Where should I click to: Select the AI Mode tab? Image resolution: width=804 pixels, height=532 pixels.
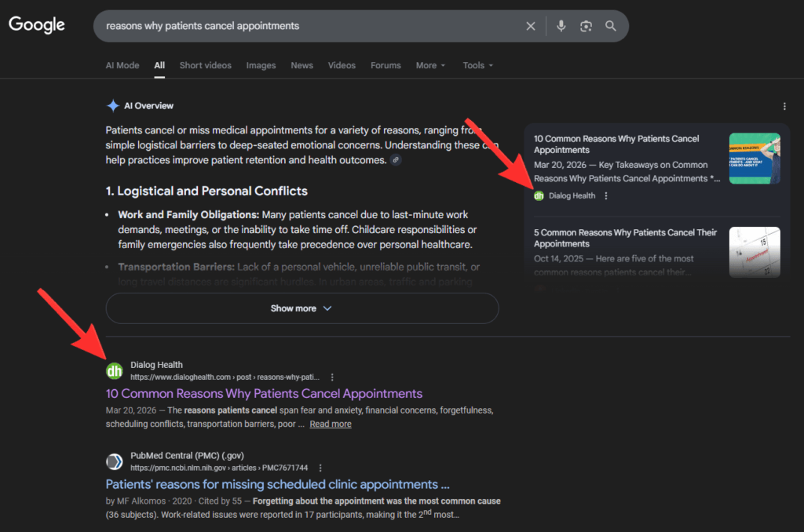[x=122, y=65]
